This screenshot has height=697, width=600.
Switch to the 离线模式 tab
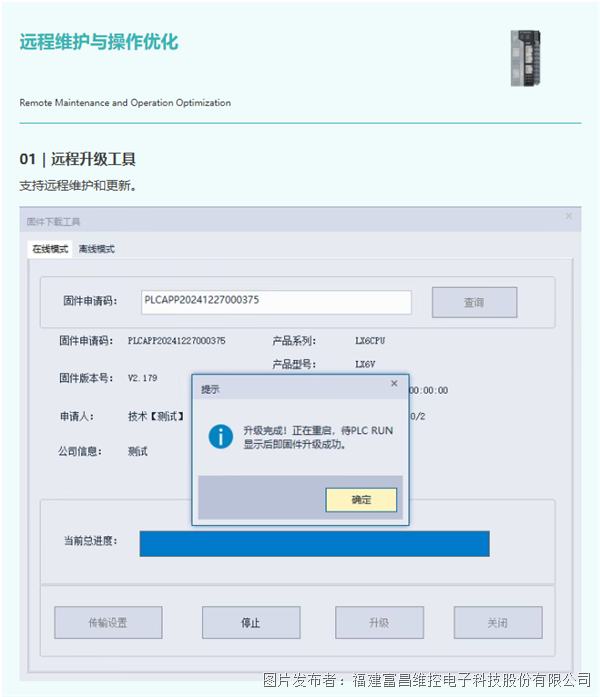click(x=97, y=249)
